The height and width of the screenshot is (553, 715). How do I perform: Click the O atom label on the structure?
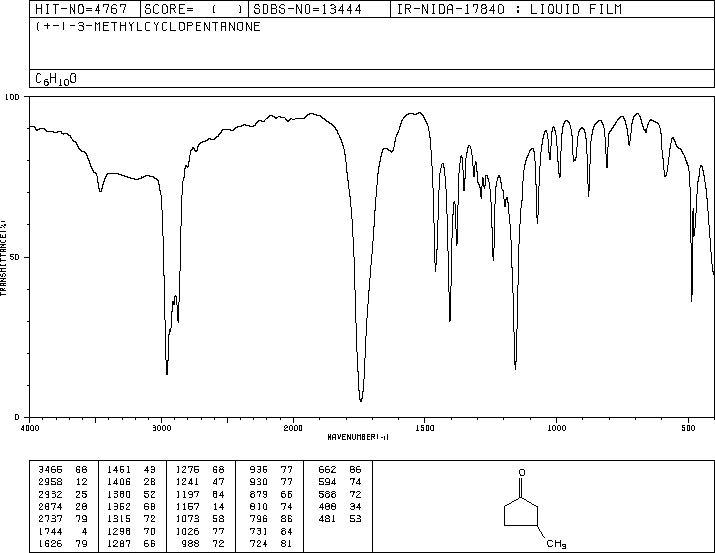(x=522, y=473)
